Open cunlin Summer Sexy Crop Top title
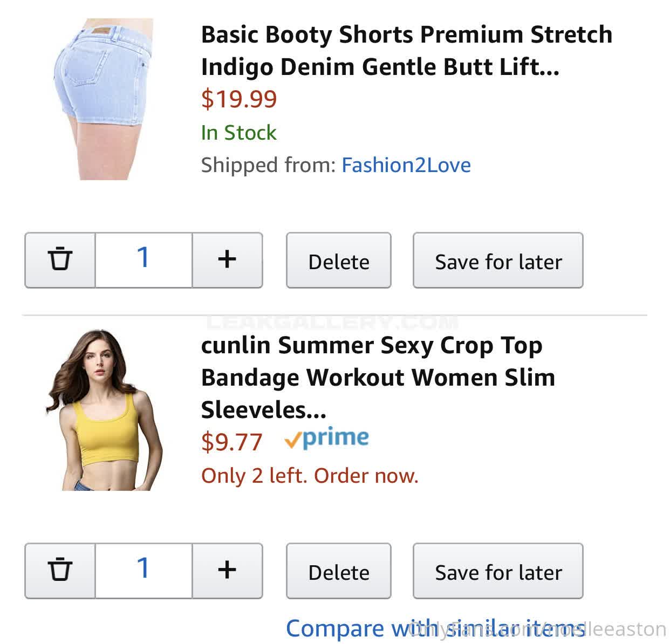The image size is (670, 644). 378,377
